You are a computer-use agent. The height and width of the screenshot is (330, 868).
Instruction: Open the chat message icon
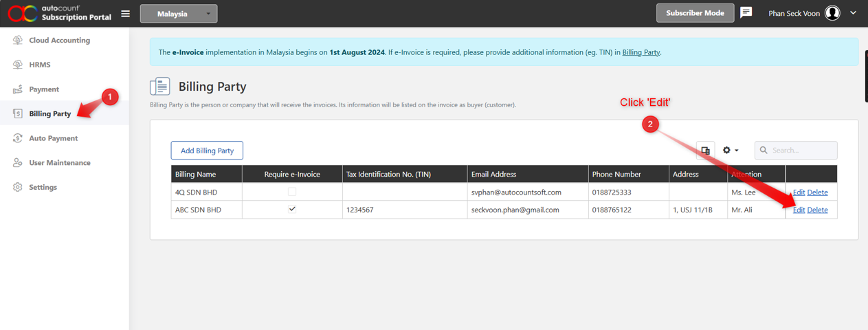(746, 12)
